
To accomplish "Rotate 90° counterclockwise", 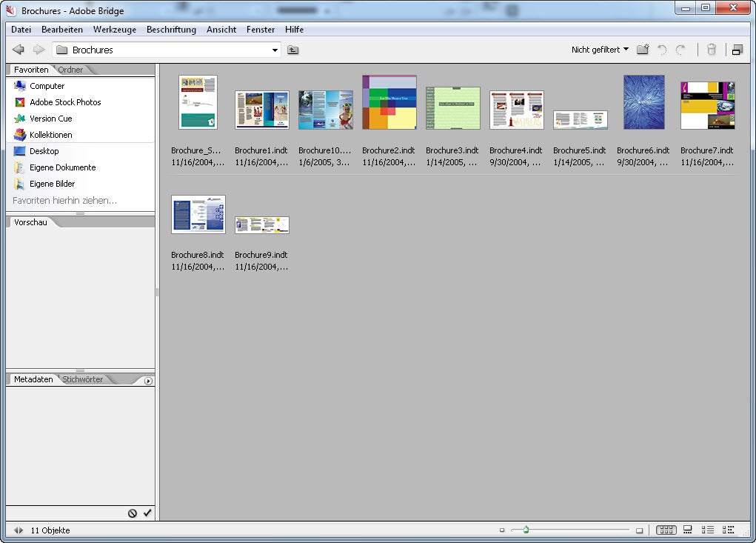I will (662, 49).
